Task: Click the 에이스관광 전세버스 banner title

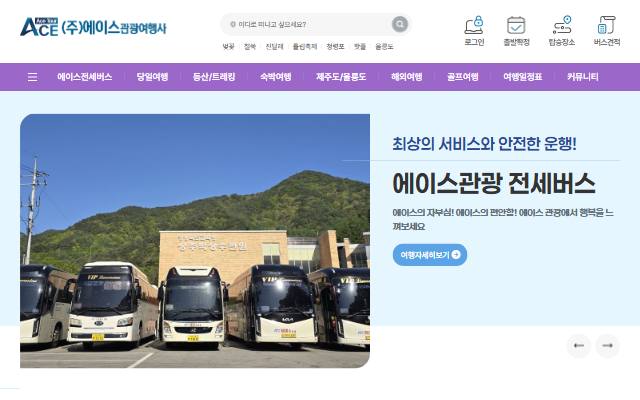Action: tap(494, 183)
